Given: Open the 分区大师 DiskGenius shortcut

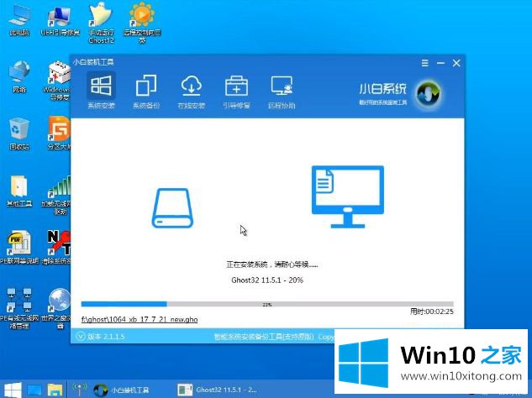Looking at the screenshot, I should [60, 134].
